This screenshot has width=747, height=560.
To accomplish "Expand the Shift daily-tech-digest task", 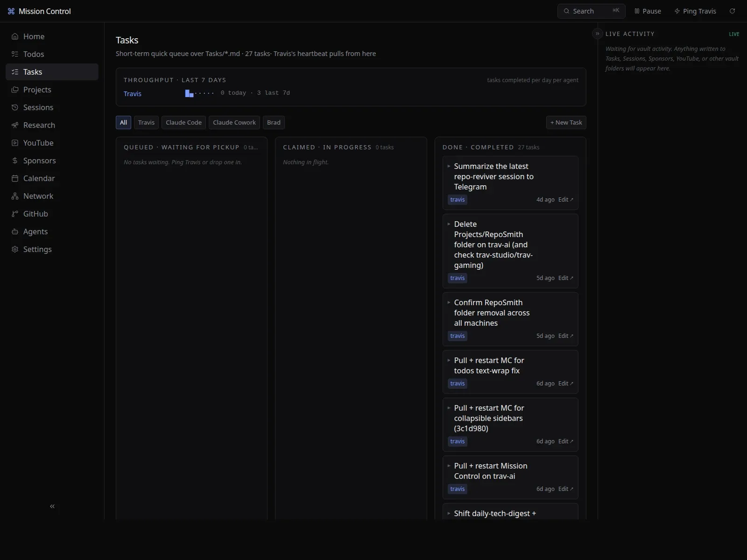I will click(449, 513).
